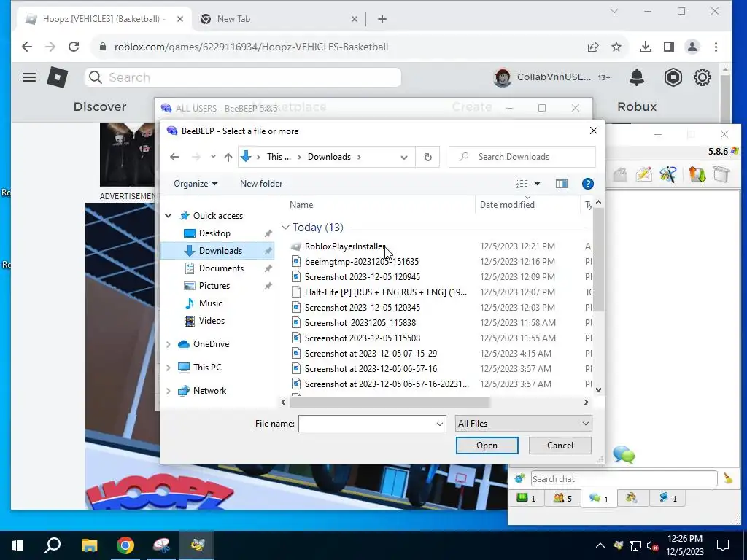Screen dimensions: 747x560
Task: Sort by the Date modified column
Action: pos(507,205)
